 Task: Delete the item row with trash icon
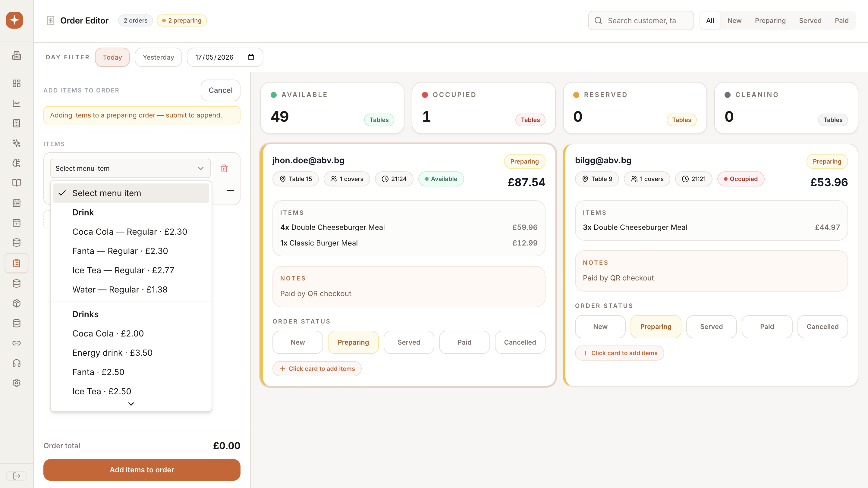click(224, 168)
